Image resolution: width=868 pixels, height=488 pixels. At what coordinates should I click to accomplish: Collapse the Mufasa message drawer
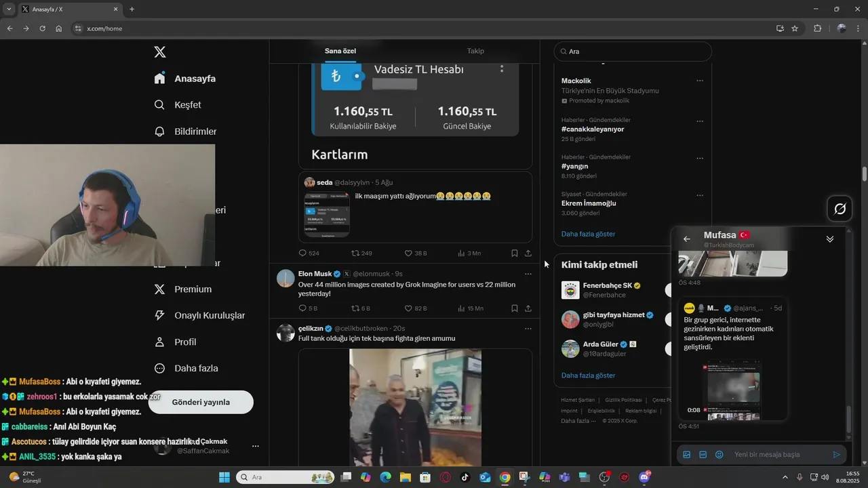pyautogui.click(x=829, y=239)
